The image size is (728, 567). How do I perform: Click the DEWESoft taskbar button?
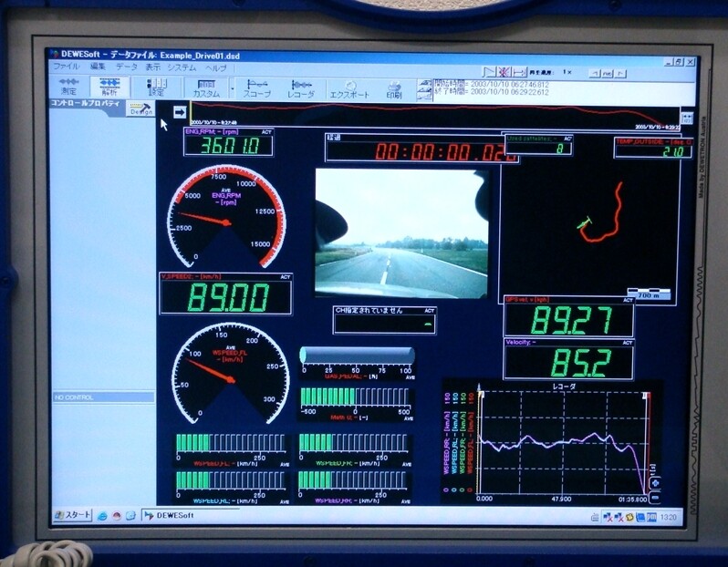tap(190, 516)
